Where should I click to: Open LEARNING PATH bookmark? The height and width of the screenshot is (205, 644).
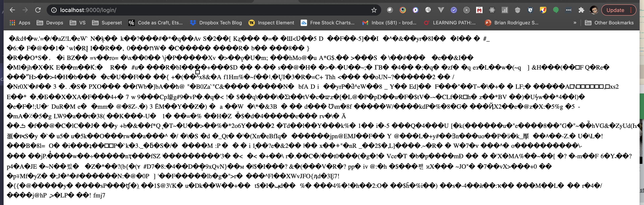coord(450,23)
